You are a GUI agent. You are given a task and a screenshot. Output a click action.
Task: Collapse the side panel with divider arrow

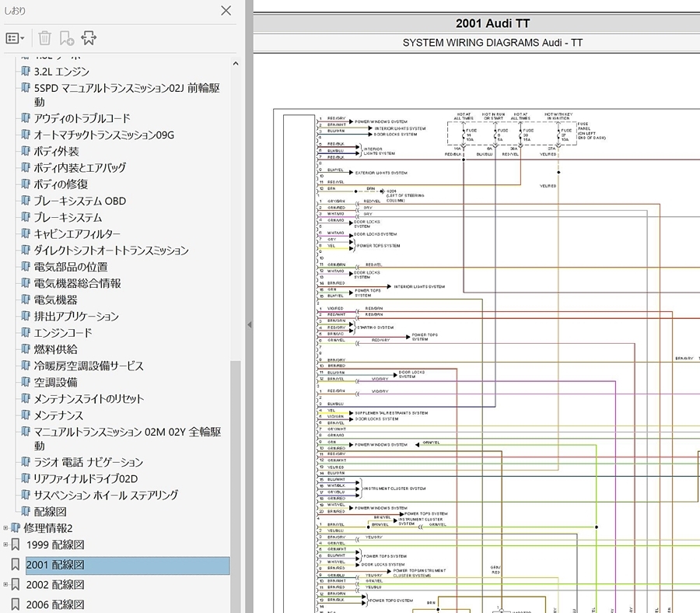(x=249, y=325)
